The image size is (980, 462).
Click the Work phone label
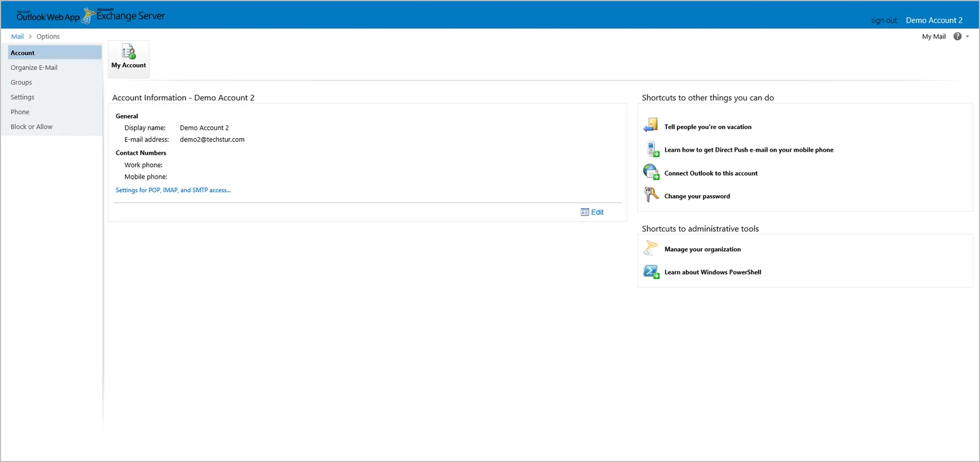[x=143, y=165]
